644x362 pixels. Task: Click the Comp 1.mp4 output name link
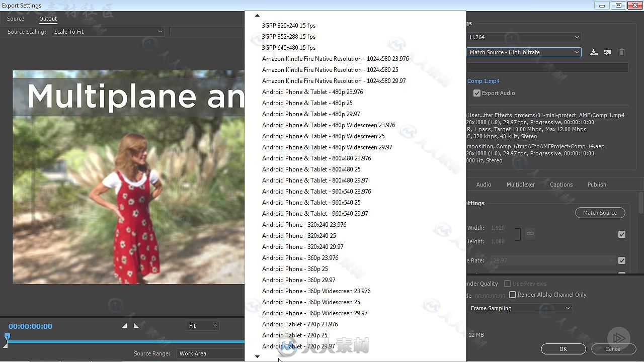[484, 81]
